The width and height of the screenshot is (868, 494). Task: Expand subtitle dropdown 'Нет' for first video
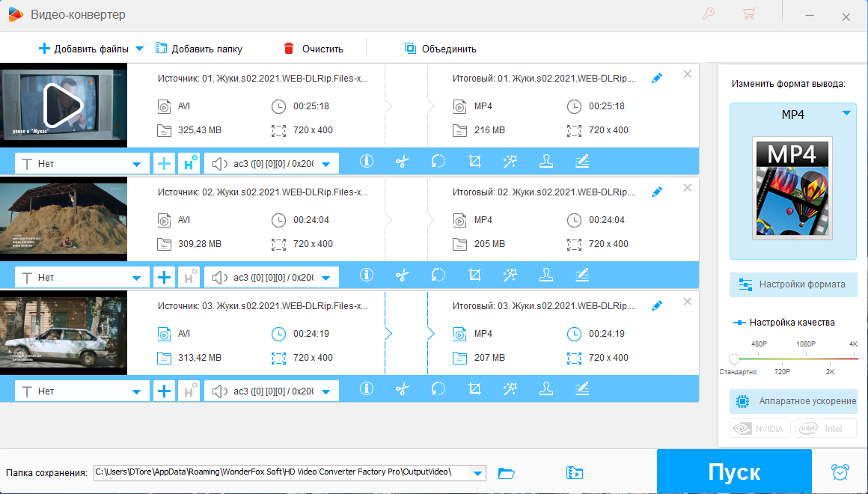click(136, 164)
